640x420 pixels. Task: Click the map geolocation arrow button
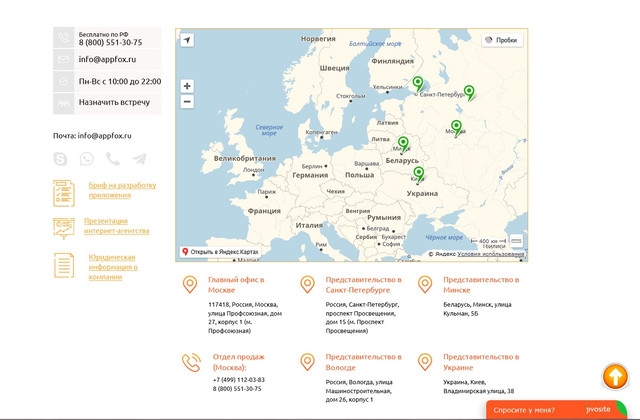click(x=187, y=40)
